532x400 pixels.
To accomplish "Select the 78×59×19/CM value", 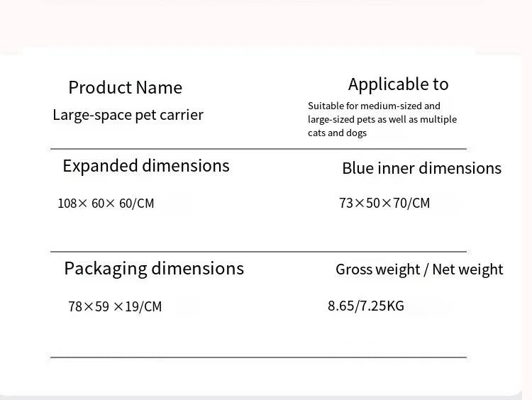I will [115, 306].
